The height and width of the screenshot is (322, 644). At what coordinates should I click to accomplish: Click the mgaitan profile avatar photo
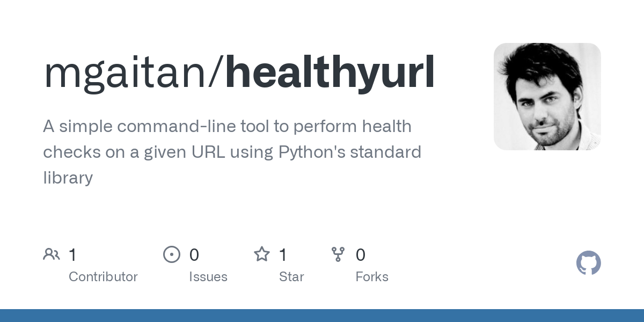pyautogui.click(x=547, y=97)
